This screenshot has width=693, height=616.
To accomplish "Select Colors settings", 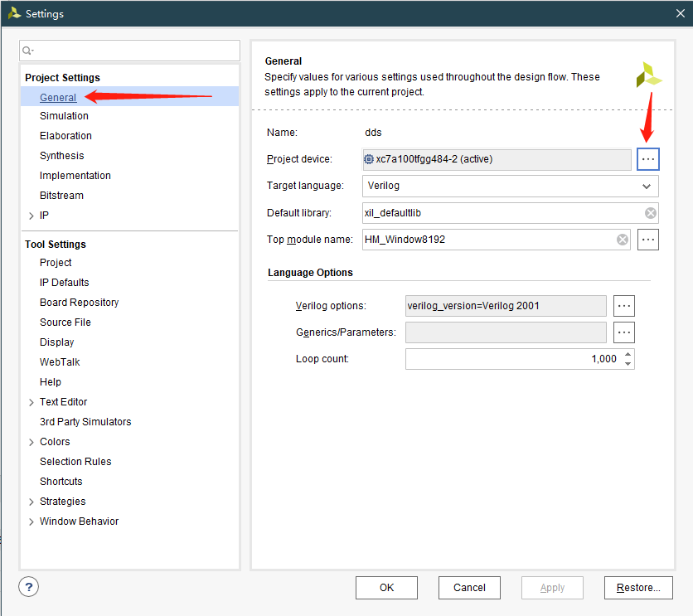I will coord(55,441).
